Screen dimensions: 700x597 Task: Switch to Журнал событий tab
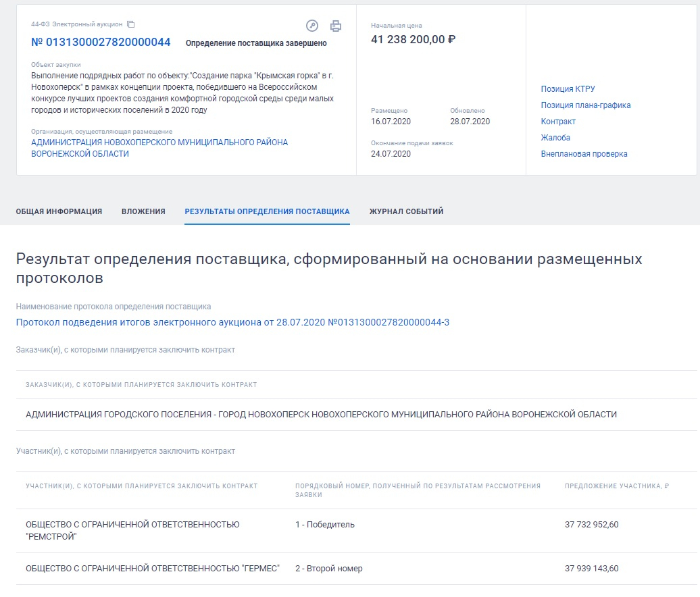click(406, 211)
